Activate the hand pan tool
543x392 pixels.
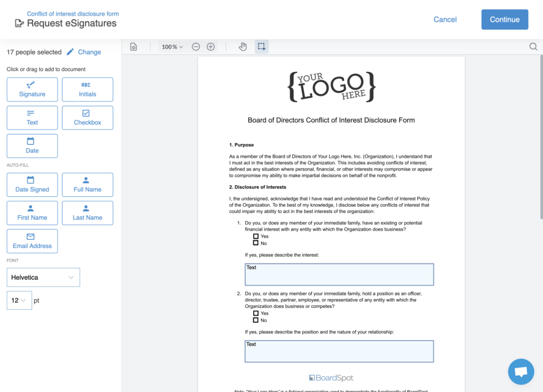pyautogui.click(x=243, y=46)
